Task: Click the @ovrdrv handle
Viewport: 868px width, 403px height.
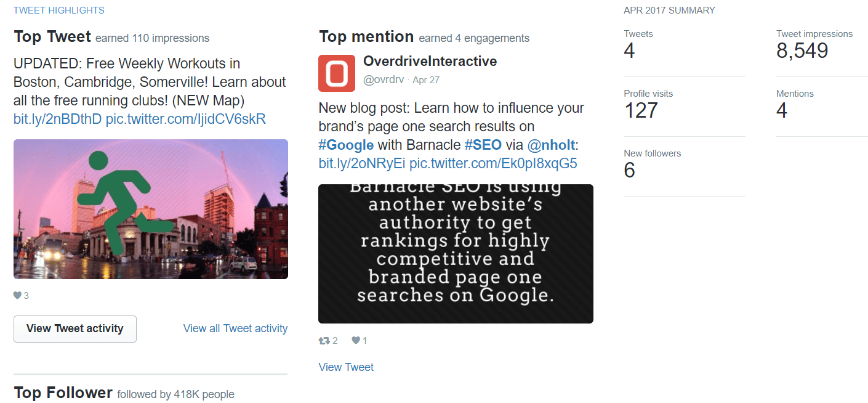Action: click(x=384, y=80)
